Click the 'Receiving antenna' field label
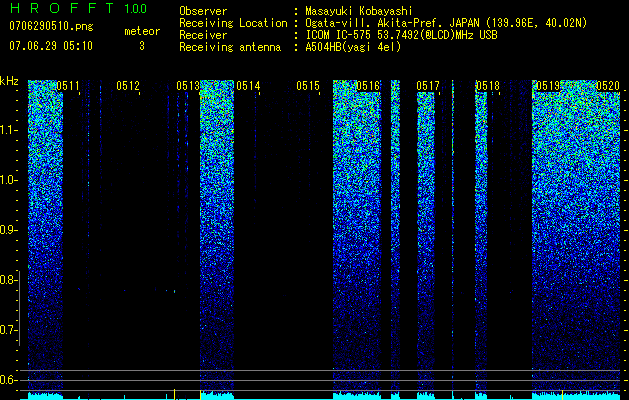 click(x=230, y=47)
